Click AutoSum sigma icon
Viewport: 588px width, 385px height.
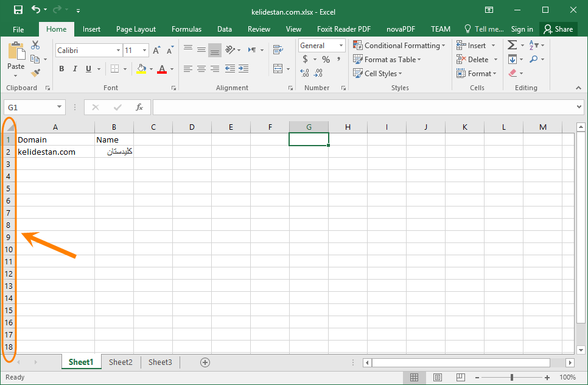click(x=512, y=45)
